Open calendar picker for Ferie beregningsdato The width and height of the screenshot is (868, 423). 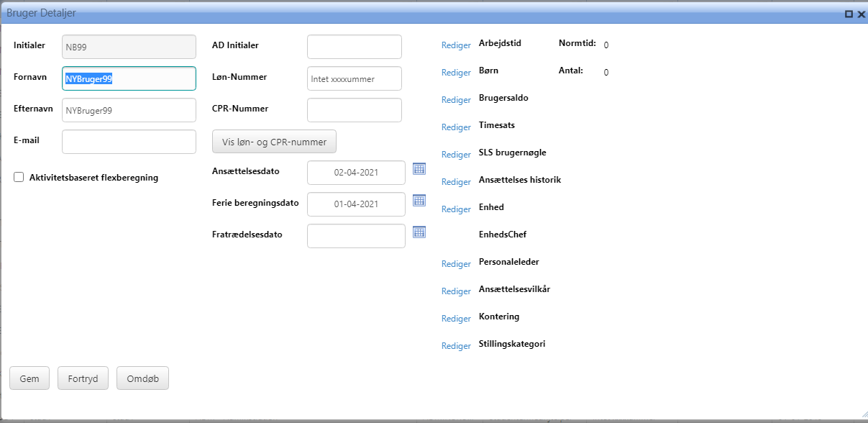coord(419,201)
